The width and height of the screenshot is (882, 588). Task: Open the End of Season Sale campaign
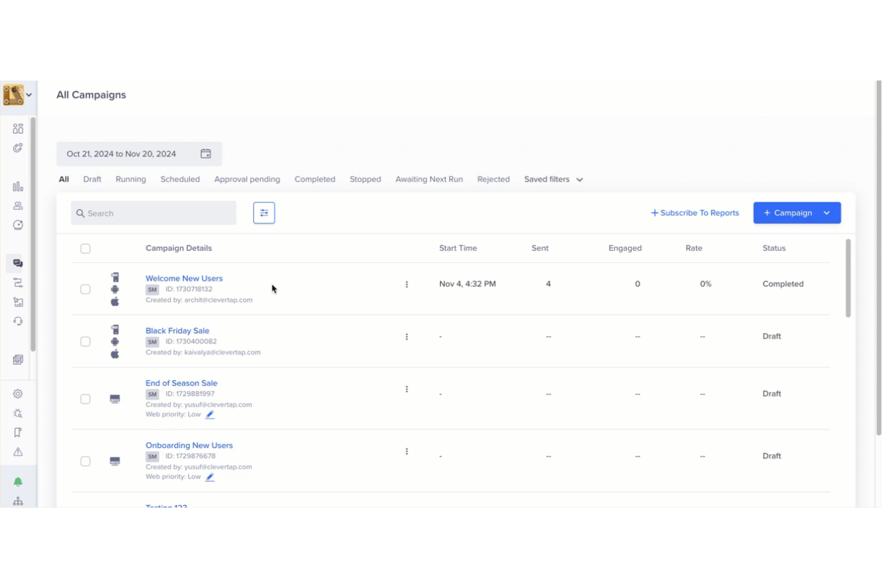[x=182, y=383]
